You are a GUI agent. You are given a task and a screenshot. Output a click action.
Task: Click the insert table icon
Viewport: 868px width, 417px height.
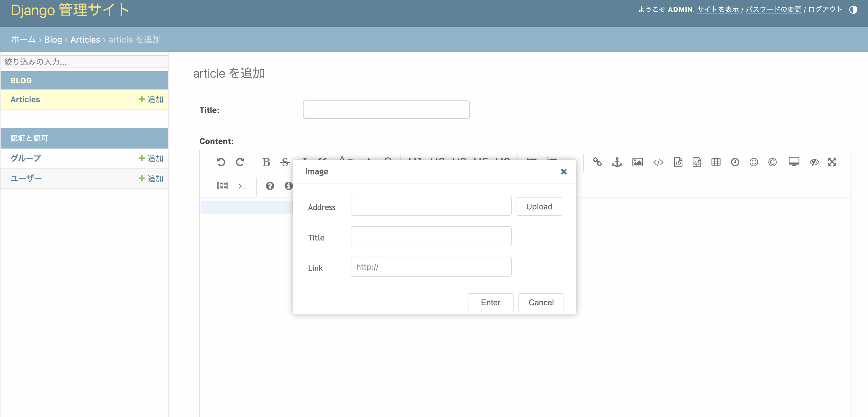click(716, 162)
